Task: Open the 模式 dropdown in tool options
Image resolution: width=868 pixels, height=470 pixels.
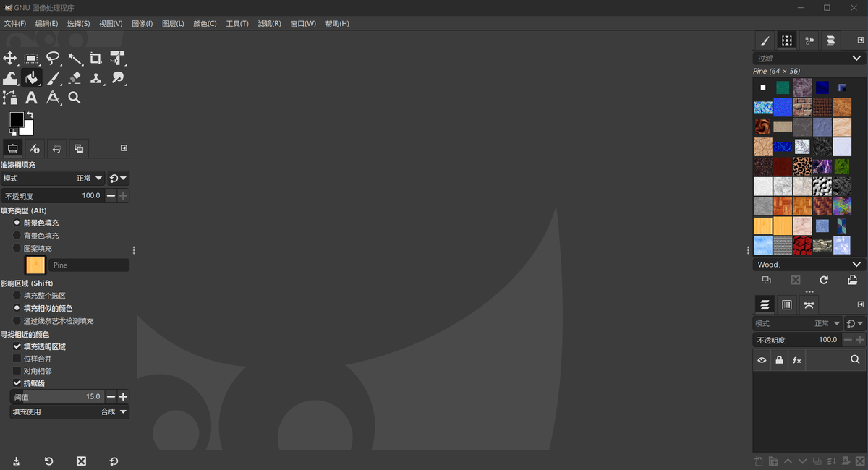Action: 54,178
